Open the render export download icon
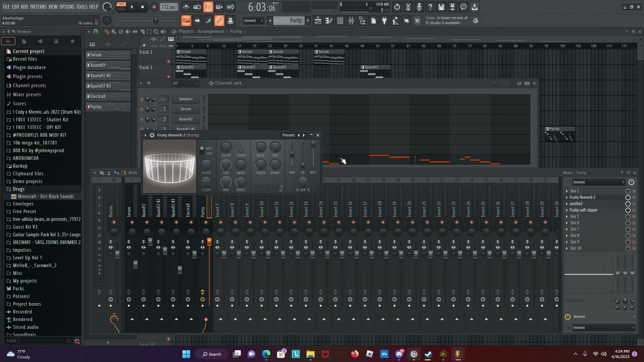The image size is (644, 362). 474,7
